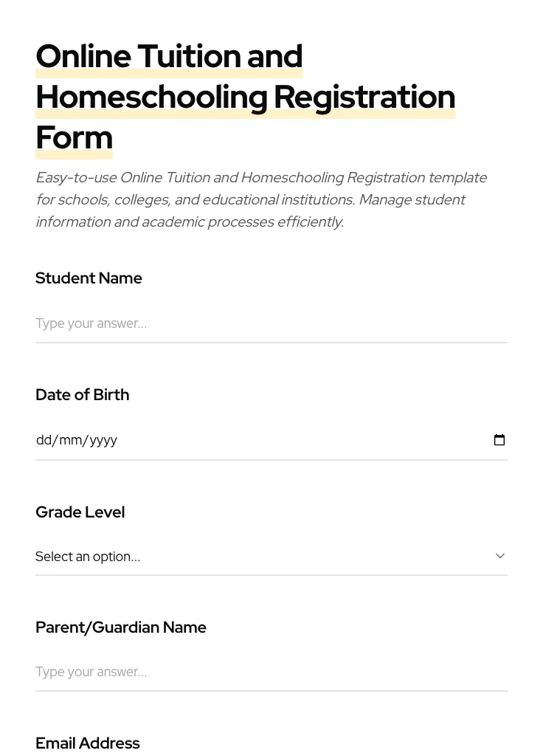The height and width of the screenshot is (756, 543).
Task: Click 'Type your answer...' under Student Name
Action: pos(91,323)
